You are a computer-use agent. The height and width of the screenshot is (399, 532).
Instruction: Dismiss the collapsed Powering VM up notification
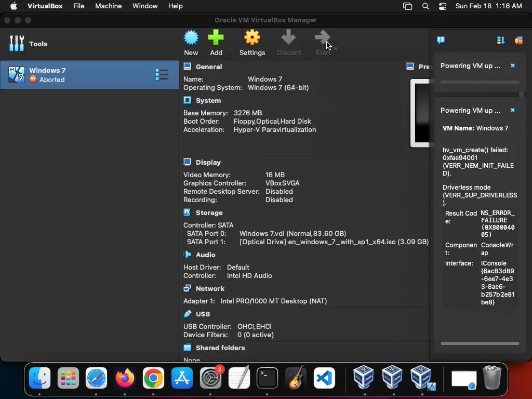(x=513, y=65)
